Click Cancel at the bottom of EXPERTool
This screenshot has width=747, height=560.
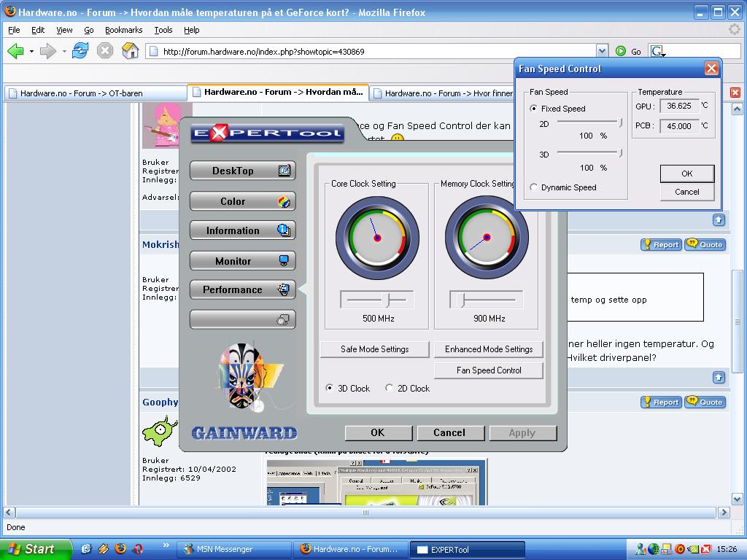pyautogui.click(x=449, y=432)
